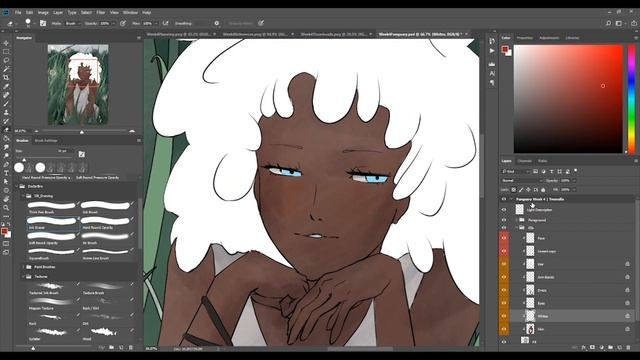Open the Window menu

click(x=130, y=13)
